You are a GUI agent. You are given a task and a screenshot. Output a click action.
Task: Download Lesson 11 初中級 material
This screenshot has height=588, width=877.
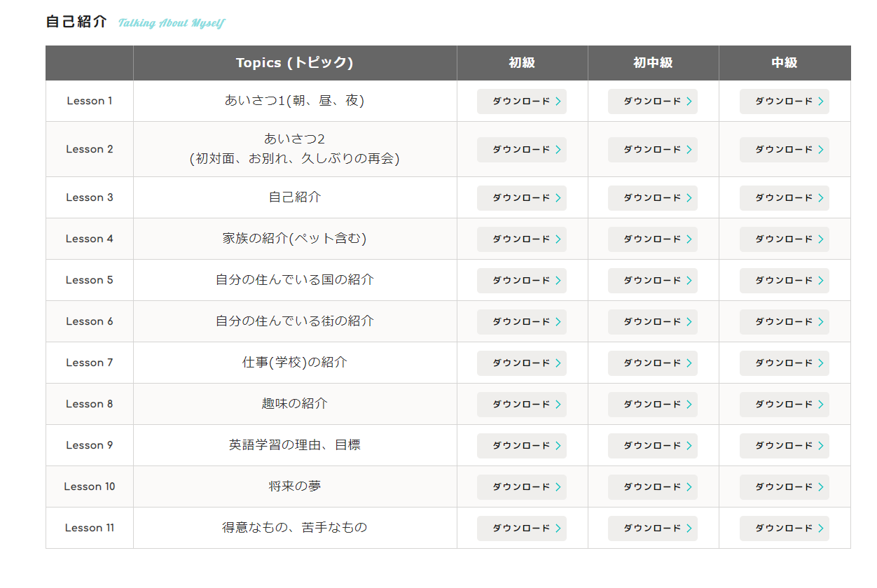click(652, 528)
